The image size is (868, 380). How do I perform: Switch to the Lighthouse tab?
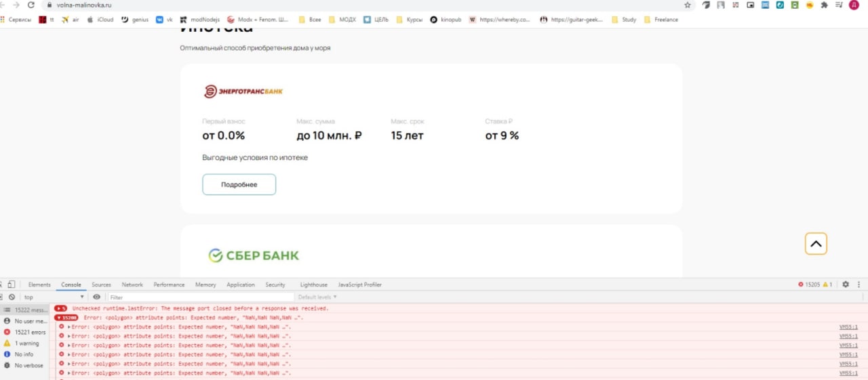coord(314,284)
